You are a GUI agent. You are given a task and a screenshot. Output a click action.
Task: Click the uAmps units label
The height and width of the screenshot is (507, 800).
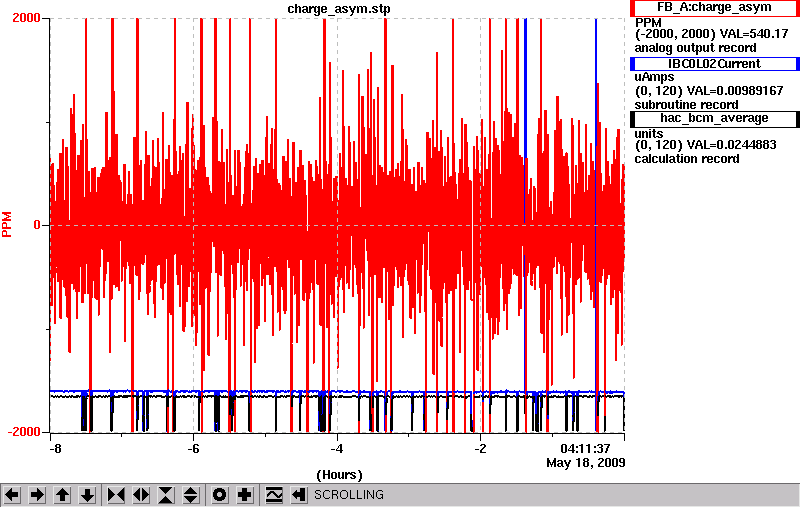point(654,78)
